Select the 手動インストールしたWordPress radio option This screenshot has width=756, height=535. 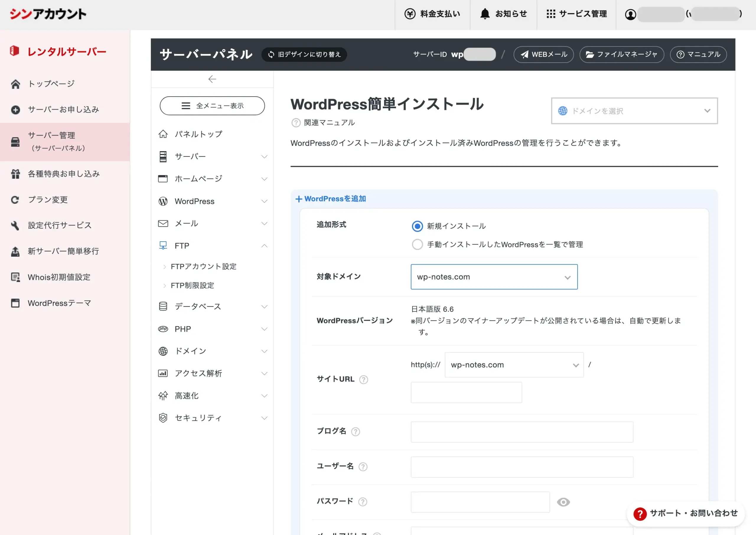tap(417, 244)
